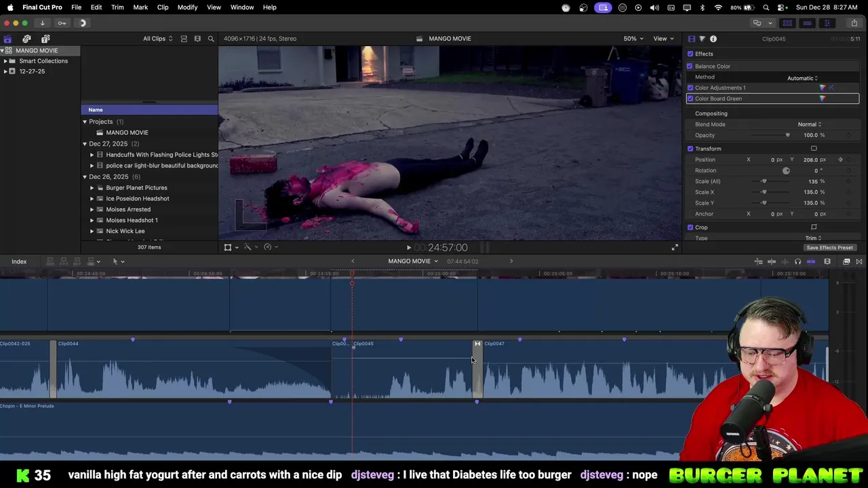Toggle the browser panel visibility button
Screen dimensions: 868x488
788,23
